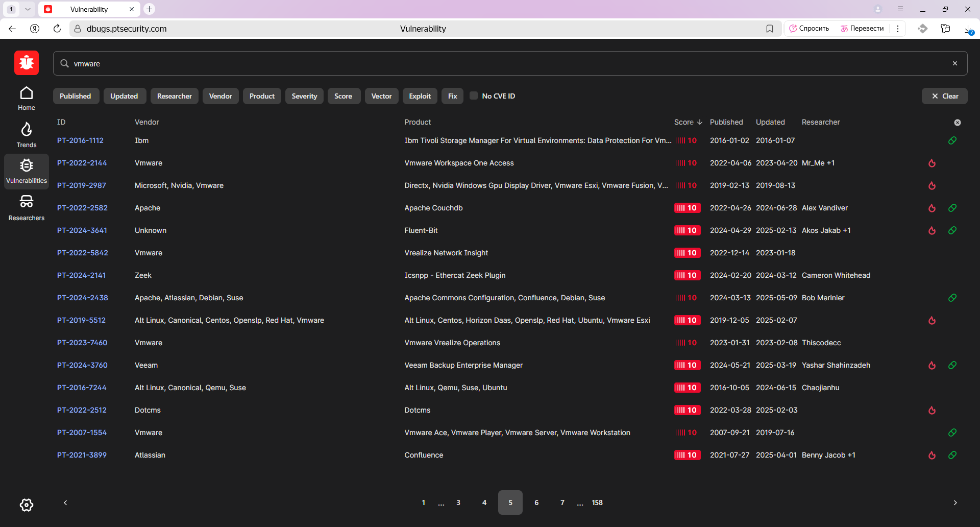Viewport: 980px width, 527px height.
Task: Go back in browser history
Action: (12, 29)
